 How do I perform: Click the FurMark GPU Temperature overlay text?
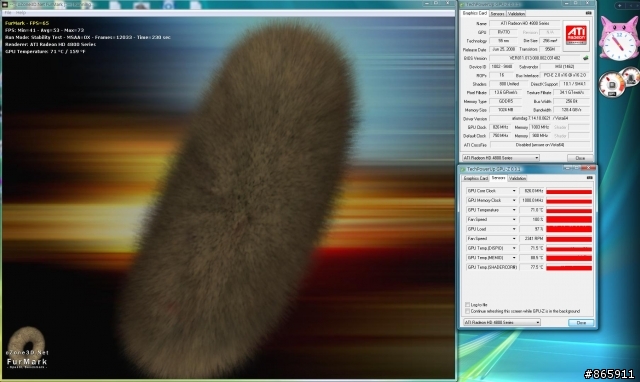coord(45,51)
